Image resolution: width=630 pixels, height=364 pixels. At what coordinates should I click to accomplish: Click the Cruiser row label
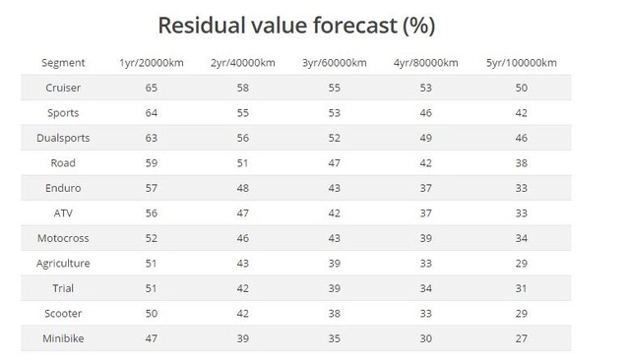63,88
